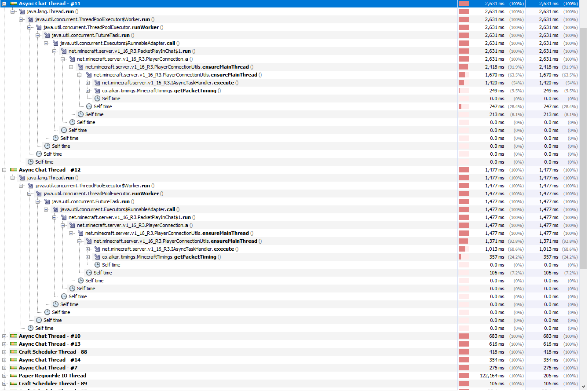588x391 pixels.
Task: Click the 418 ms value for Craft Scheduler 88
Action: coord(497,352)
